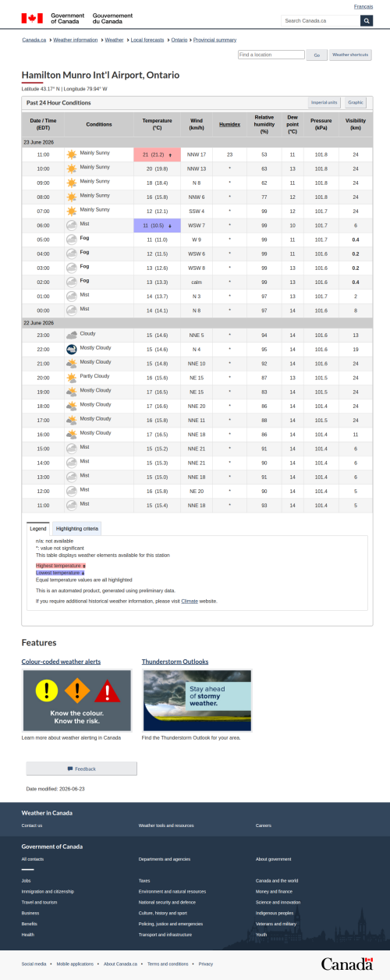This screenshot has height=980, width=390.
Task: Click the Mist icon in 15:00 row
Action: coord(72,449)
